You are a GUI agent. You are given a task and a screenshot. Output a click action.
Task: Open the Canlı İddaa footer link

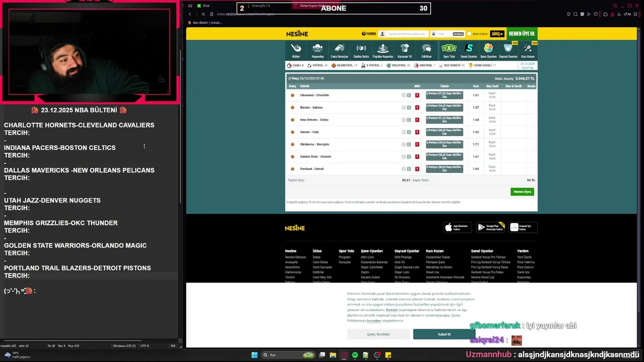[320, 262]
